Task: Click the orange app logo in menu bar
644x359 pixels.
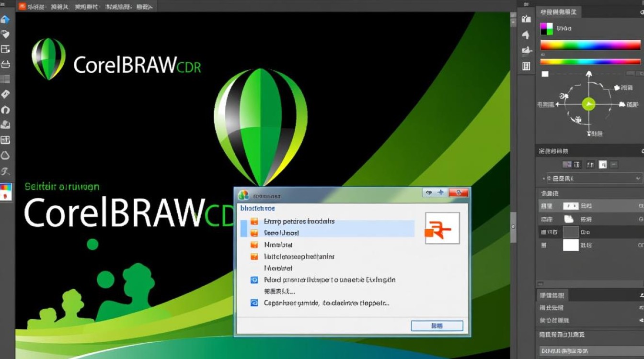Action: [x=21, y=6]
